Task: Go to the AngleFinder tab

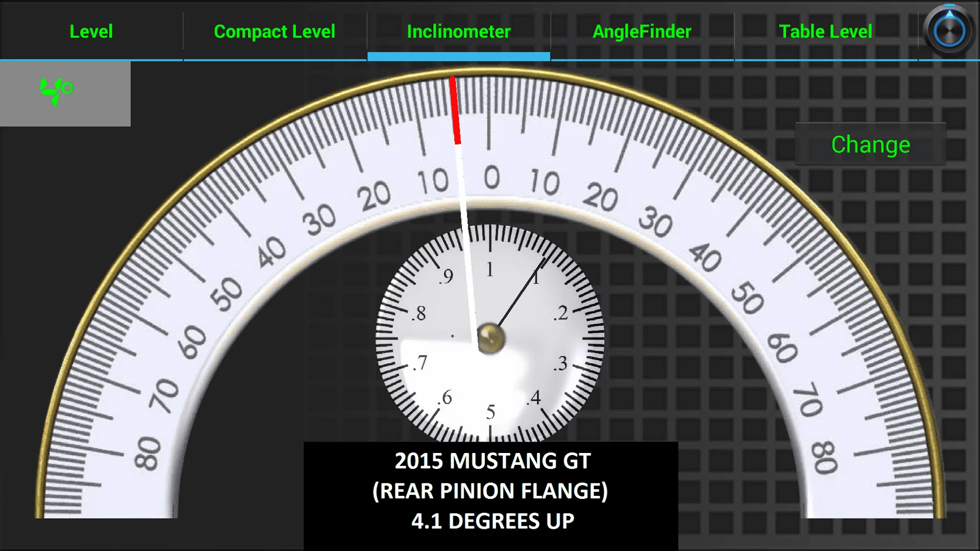Action: point(642,31)
